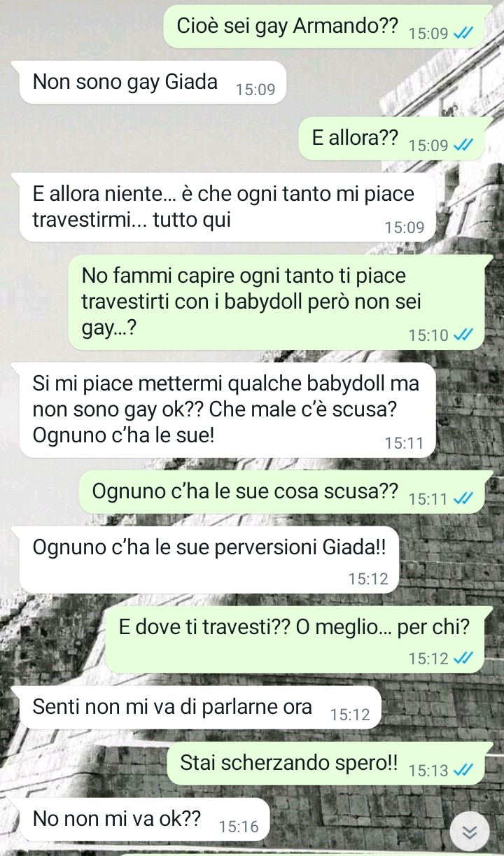The image size is (504, 856).
Task: Select message 'Senti non mi va di parlarne ora'
Action: 200,708
